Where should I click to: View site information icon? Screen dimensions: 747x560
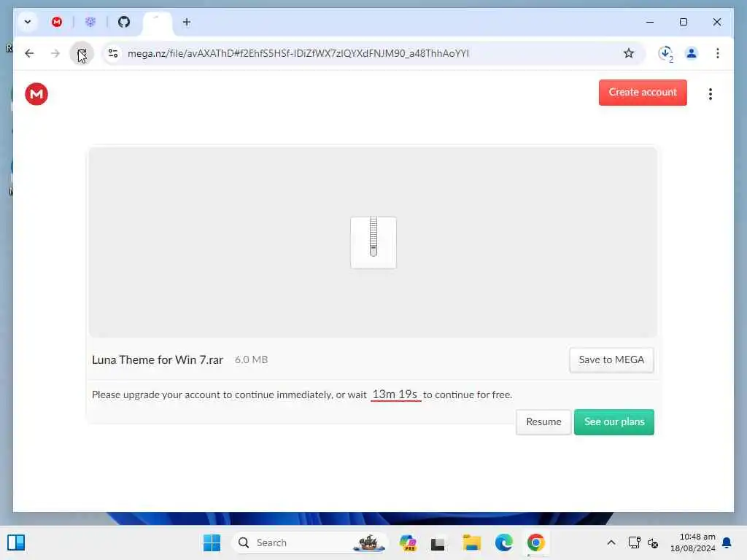pos(113,53)
